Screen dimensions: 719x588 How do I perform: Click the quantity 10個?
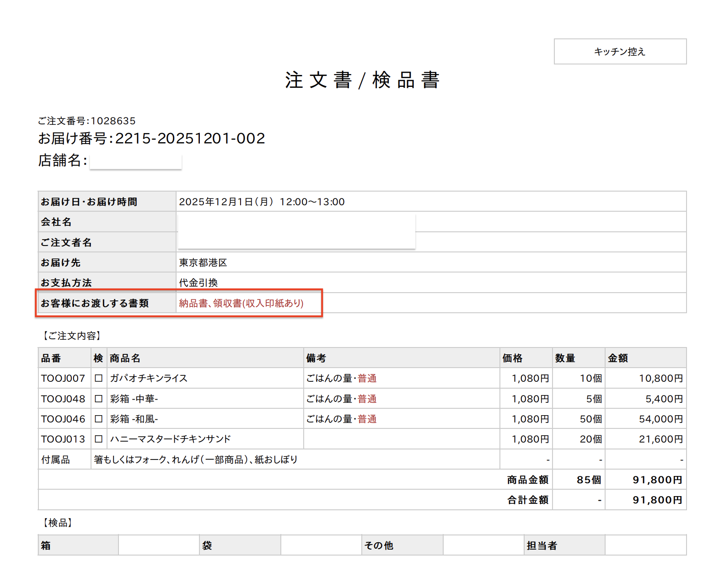pos(591,378)
